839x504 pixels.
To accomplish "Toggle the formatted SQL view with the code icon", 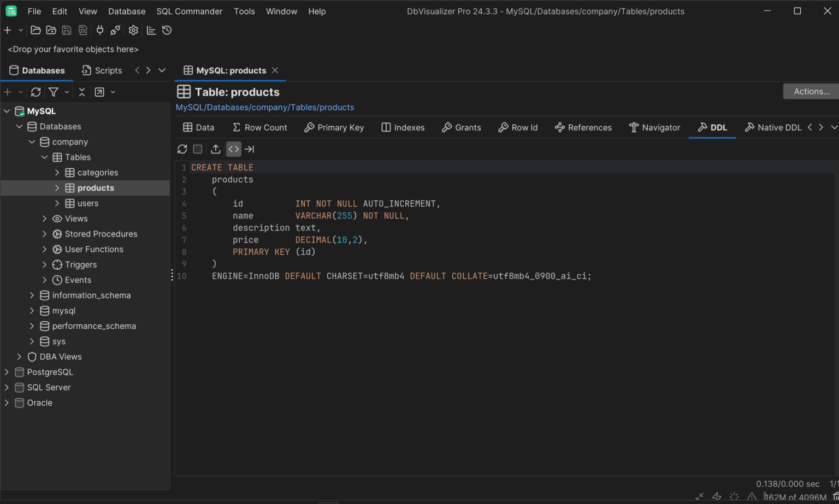I will 233,149.
